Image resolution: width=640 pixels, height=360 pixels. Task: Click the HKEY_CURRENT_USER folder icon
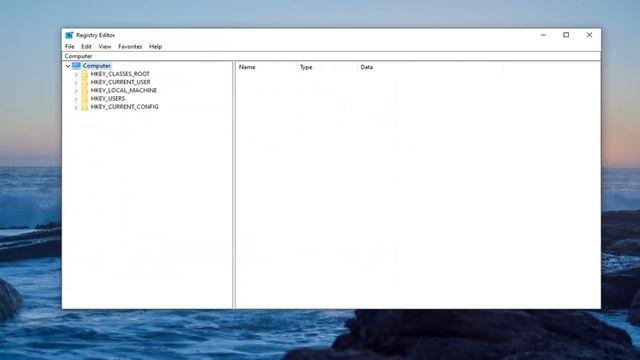click(x=84, y=82)
